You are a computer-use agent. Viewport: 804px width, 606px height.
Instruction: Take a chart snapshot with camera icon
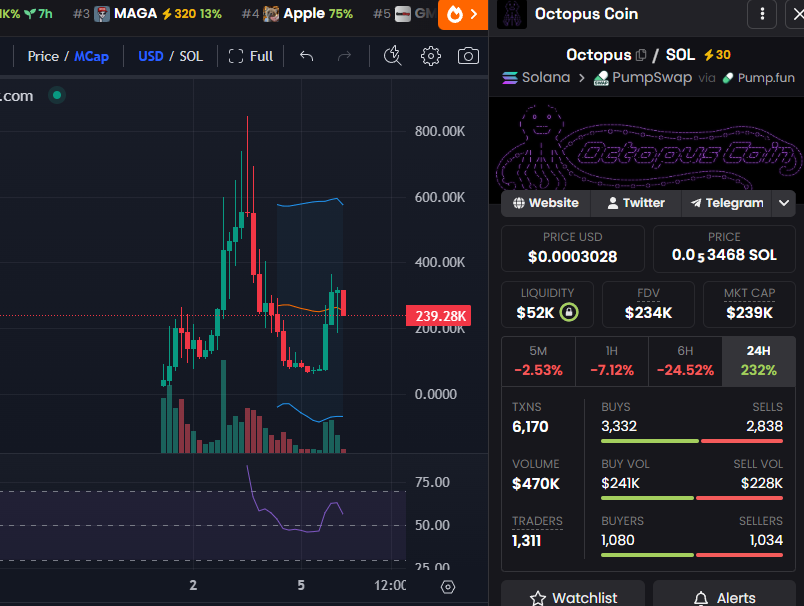click(x=468, y=56)
